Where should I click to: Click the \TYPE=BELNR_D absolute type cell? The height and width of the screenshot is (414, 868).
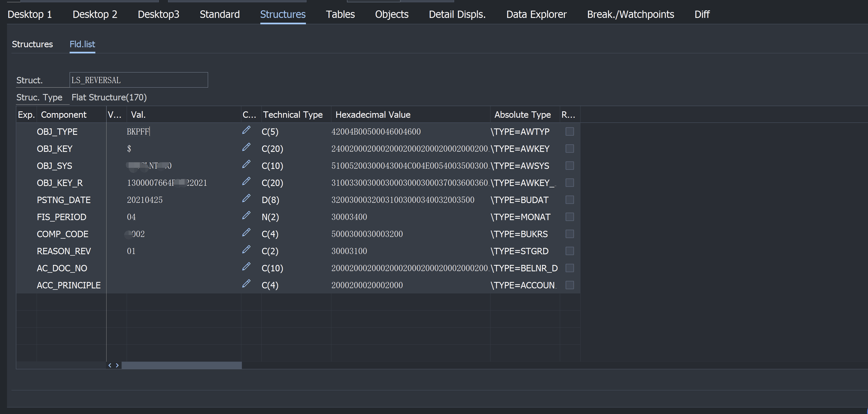[x=524, y=268]
